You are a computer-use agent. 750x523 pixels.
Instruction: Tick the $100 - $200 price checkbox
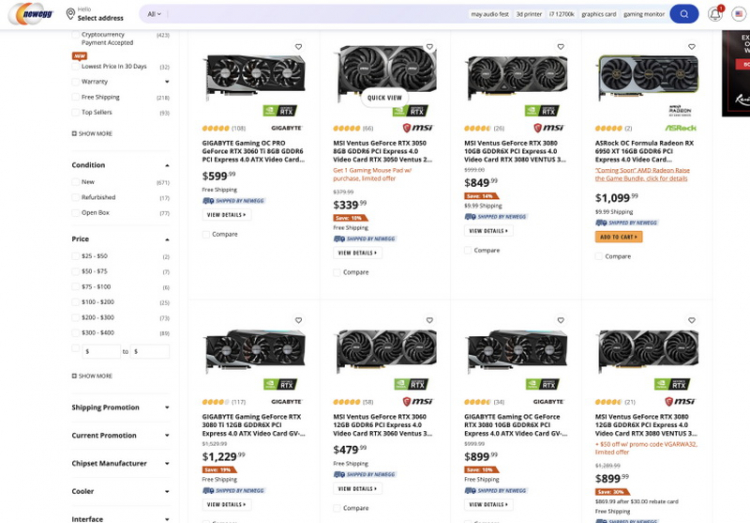[76, 302]
